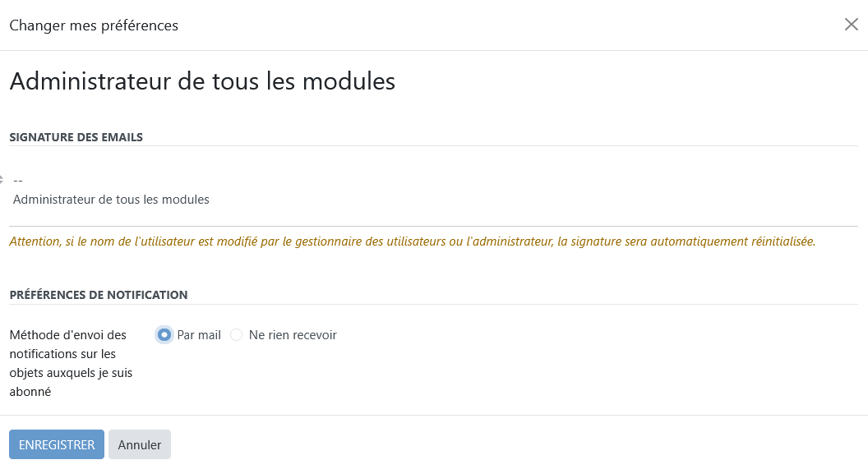Close the Changer mes préférences dialog
868x469 pixels.
pyautogui.click(x=851, y=25)
